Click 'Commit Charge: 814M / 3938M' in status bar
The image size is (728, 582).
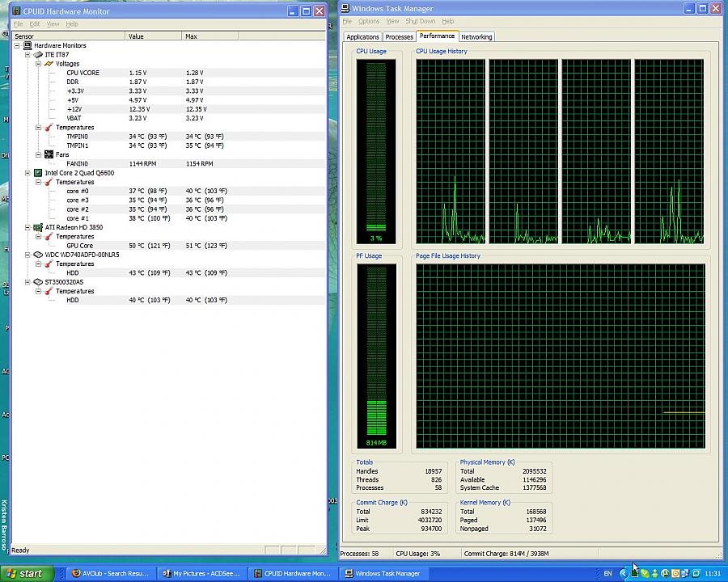click(x=506, y=554)
